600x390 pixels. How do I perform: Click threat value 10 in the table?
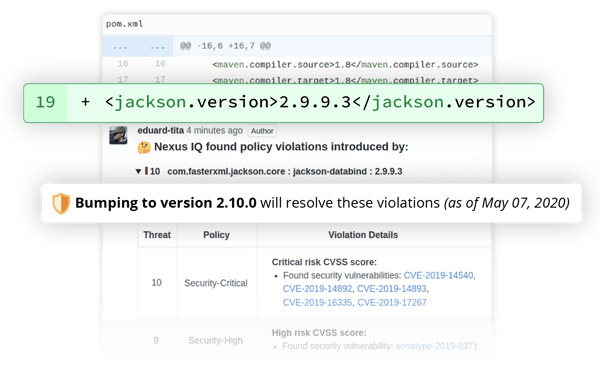pos(157,282)
